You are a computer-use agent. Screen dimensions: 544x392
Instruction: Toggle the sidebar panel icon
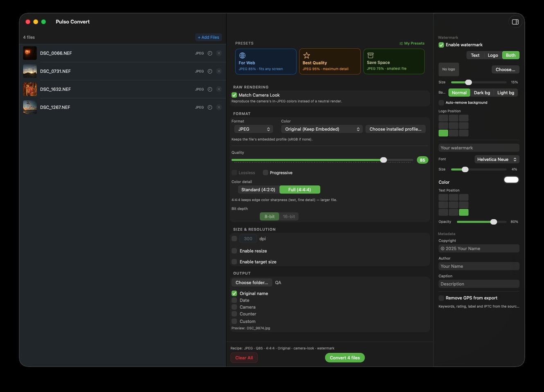[x=515, y=22]
